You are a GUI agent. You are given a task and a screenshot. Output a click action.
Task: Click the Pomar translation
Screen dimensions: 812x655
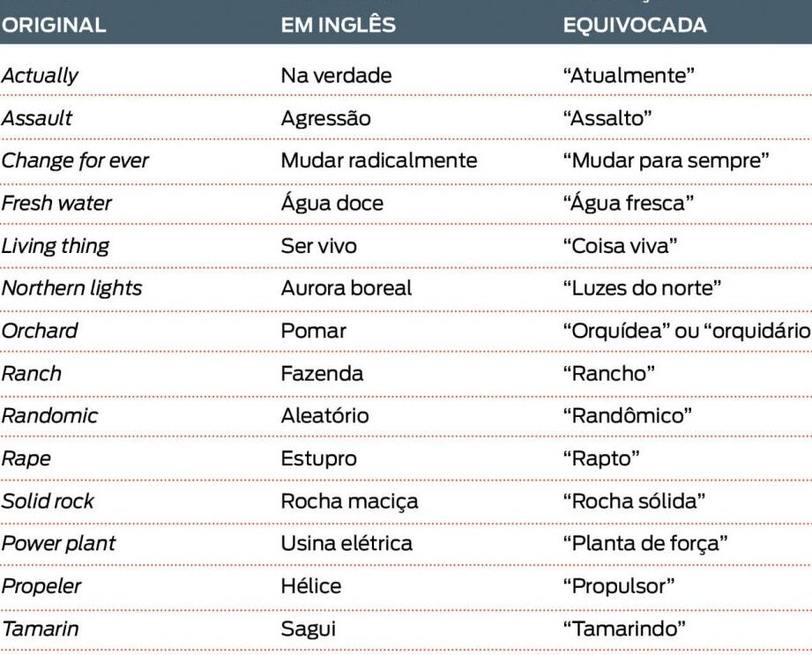coord(313,331)
